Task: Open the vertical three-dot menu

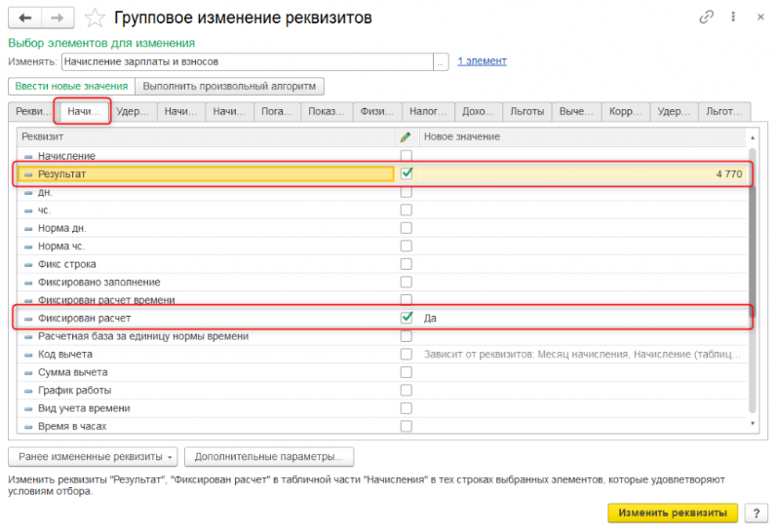Action: (x=729, y=18)
